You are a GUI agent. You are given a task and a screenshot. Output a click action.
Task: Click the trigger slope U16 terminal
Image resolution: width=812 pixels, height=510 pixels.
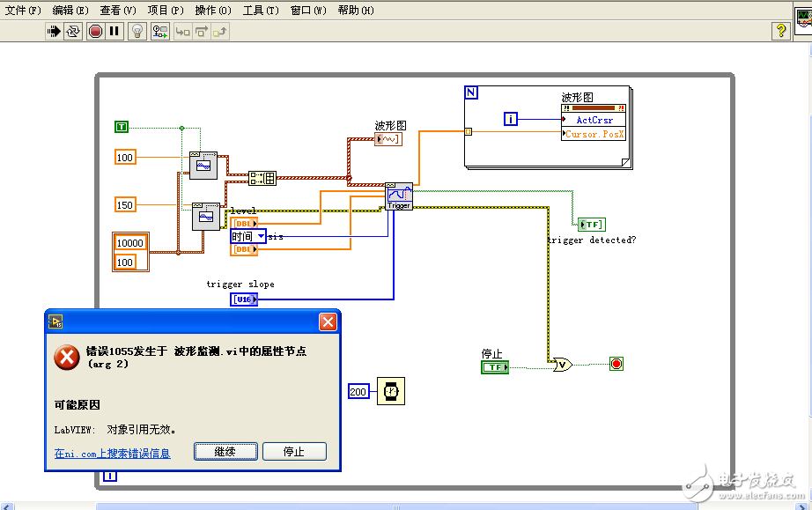pyautogui.click(x=244, y=299)
